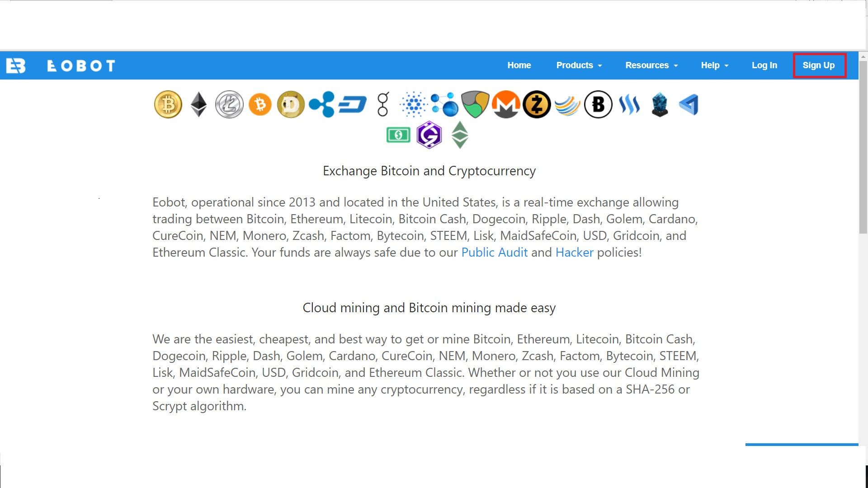
Task: Click the Eobot EB logo icon
Action: (x=16, y=66)
